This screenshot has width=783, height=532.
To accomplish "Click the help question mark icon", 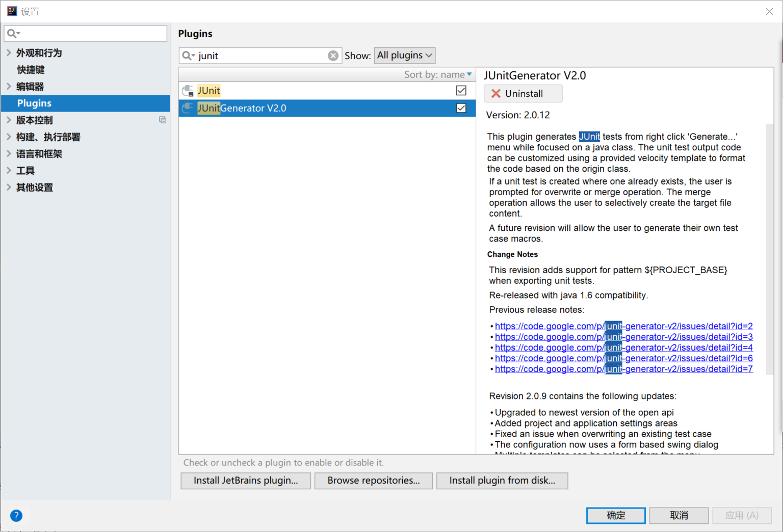I will tap(16, 515).
